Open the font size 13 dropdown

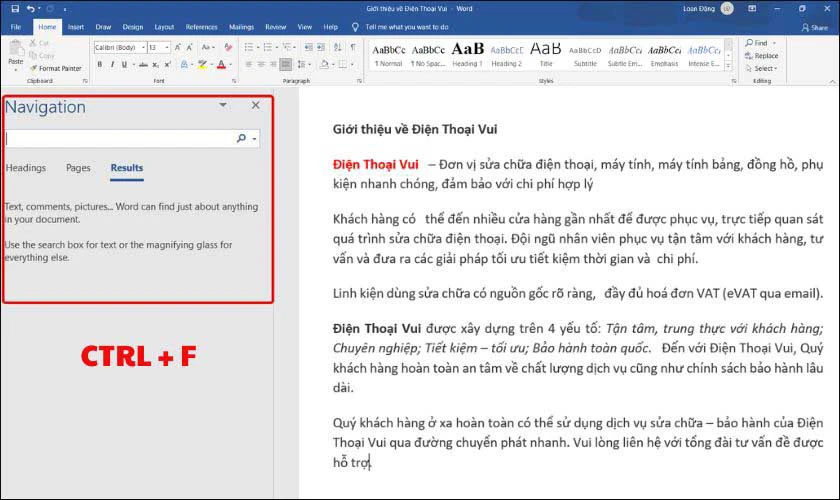tap(167, 48)
